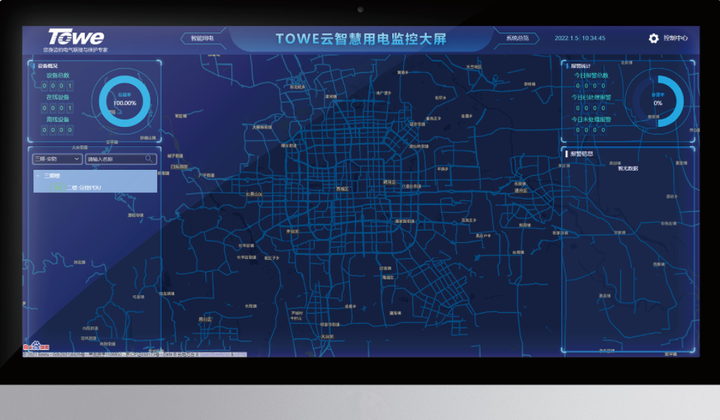720x420 pixels.
Task: Click the 今日未处理报警 counter
Action: (x=591, y=130)
